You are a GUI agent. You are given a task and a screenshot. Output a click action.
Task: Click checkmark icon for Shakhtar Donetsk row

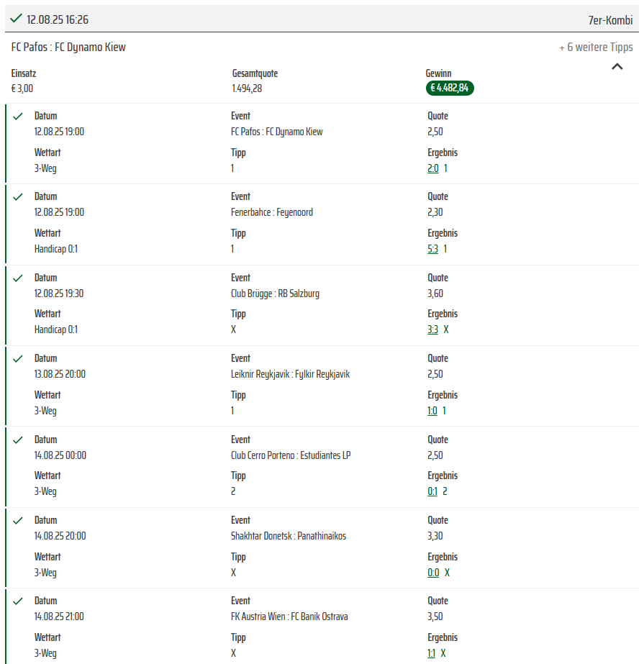click(x=18, y=520)
